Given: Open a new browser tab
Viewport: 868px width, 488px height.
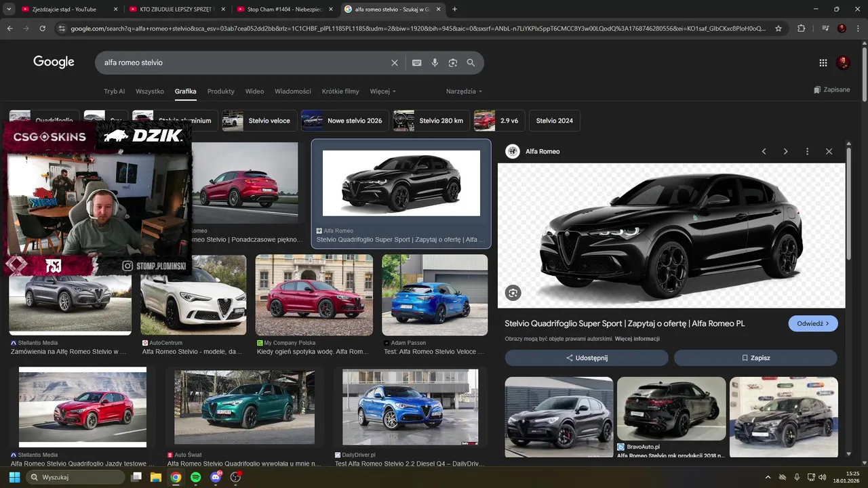Looking at the screenshot, I should click(x=454, y=9).
